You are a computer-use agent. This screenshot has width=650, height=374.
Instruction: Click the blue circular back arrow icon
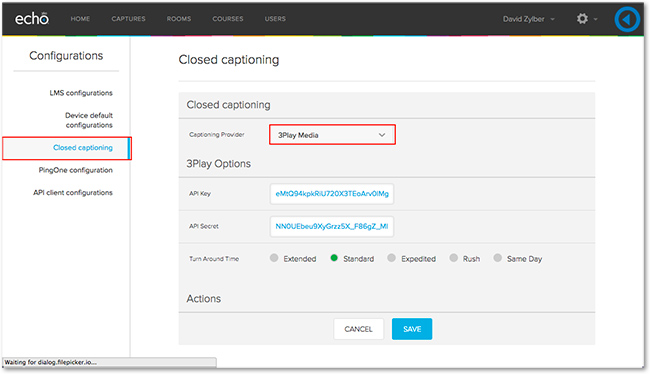[x=627, y=19]
